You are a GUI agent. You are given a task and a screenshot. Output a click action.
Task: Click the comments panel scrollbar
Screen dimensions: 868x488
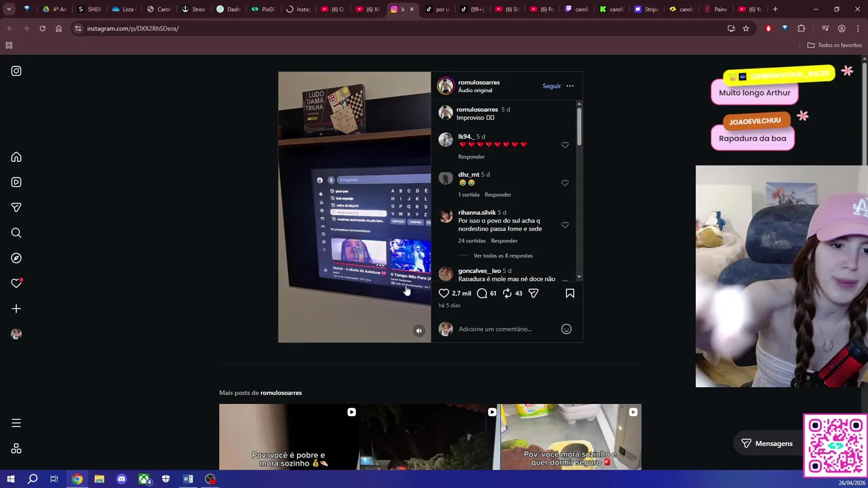point(579,125)
